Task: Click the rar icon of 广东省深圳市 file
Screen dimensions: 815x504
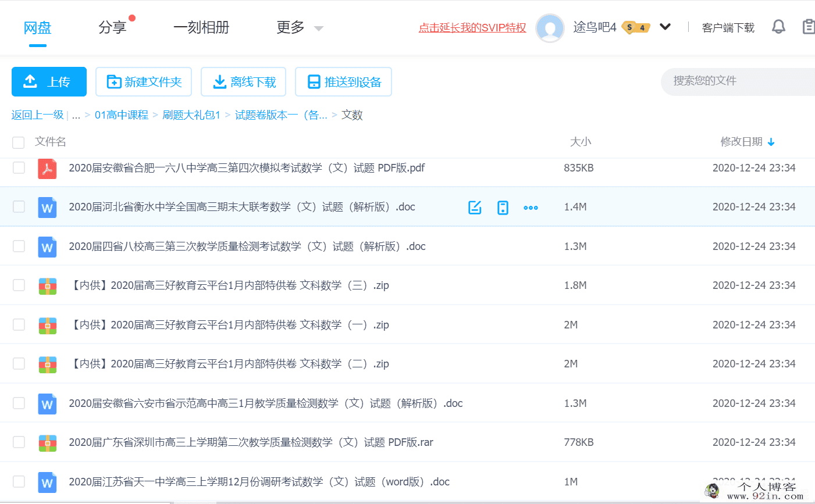Action: (x=47, y=443)
